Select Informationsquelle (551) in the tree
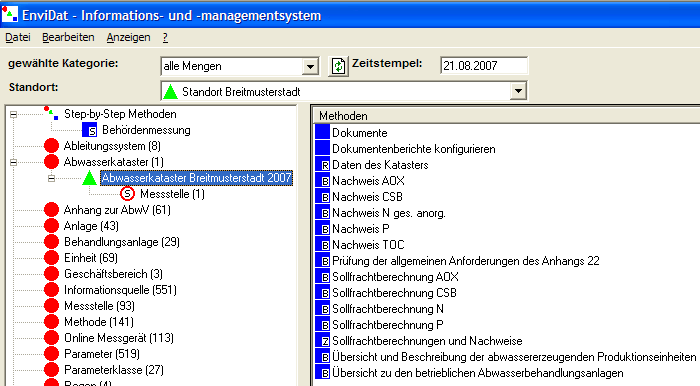 (121, 290)
